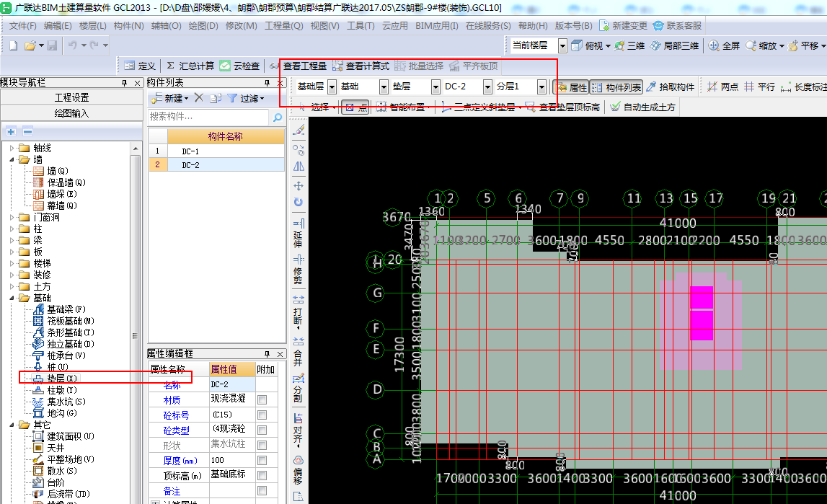This screenshot has height=504, width=827.
Task: Check 附加 box for 顶标高 row
Action: pos(262,476)
